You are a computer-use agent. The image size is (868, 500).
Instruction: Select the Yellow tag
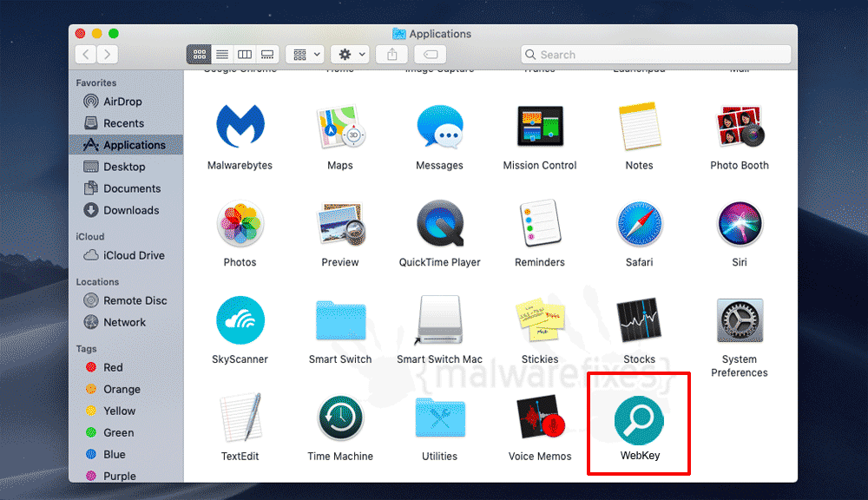coord(126,411)
